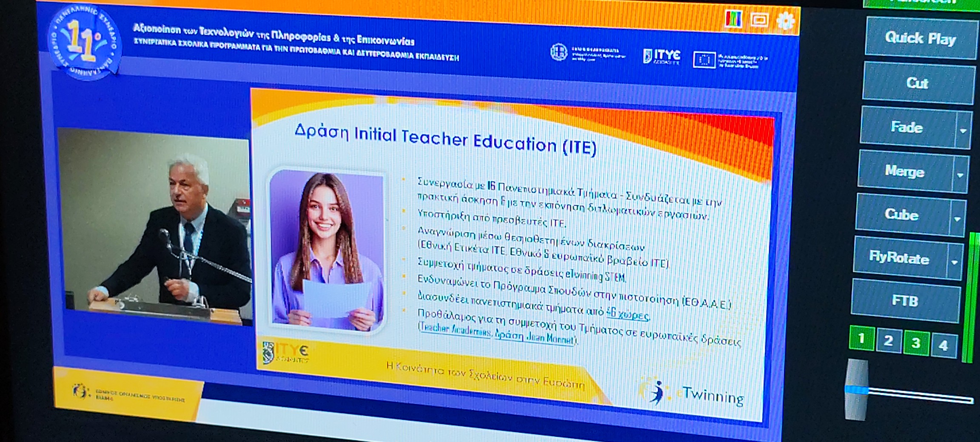Click the FTB fade-to-black button

pos(905,301)
